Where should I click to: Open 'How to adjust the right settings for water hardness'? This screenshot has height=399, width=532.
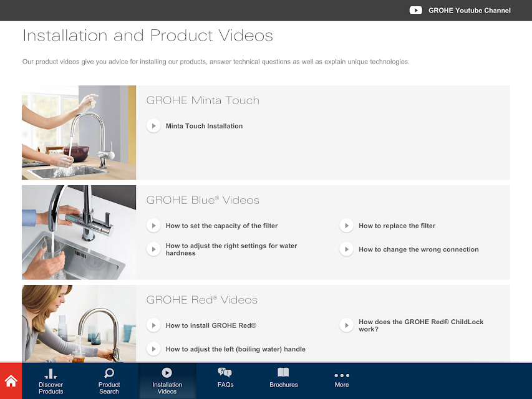coord(231,249)
